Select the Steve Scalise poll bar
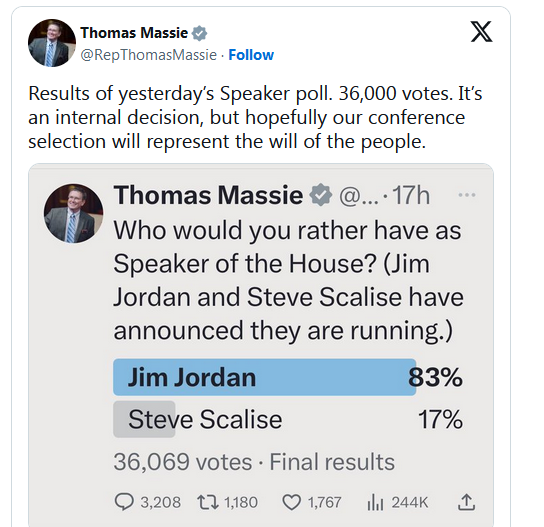Image resolution: width=544 pixels, height=527 pixels. point(288,419)
